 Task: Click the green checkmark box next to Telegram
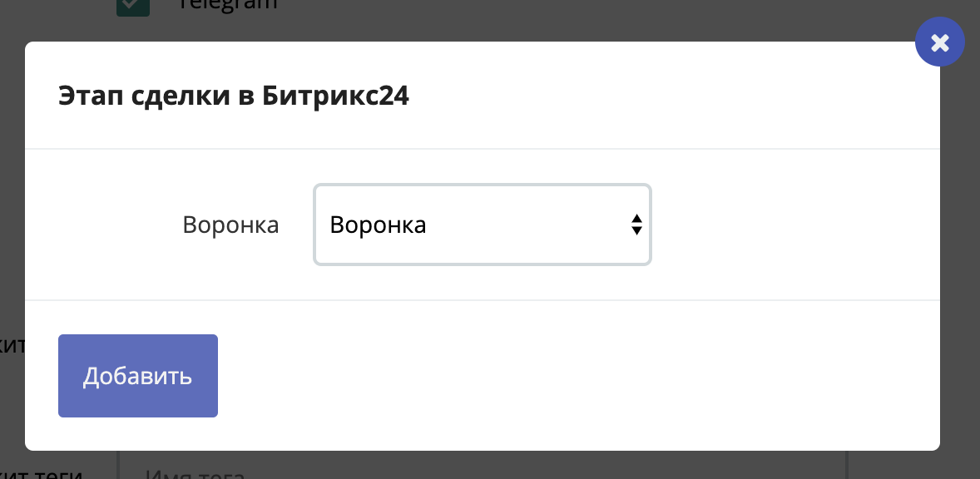[132, 6]
